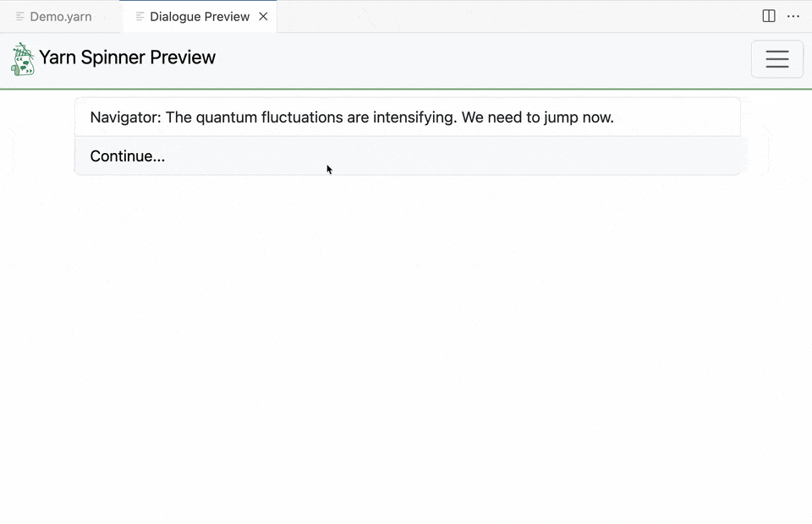Click the phrase "We need to jump now."
812x524 pixels.
(538, 117)
